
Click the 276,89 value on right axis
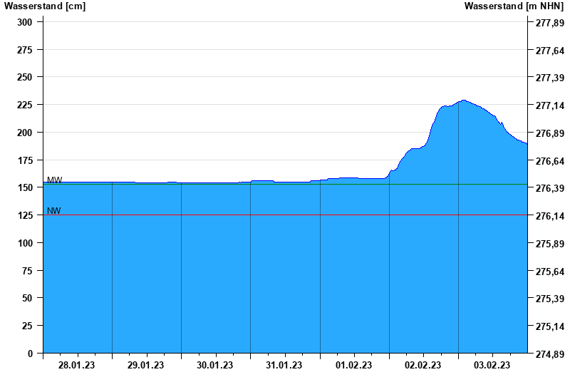tap(550, 133)
